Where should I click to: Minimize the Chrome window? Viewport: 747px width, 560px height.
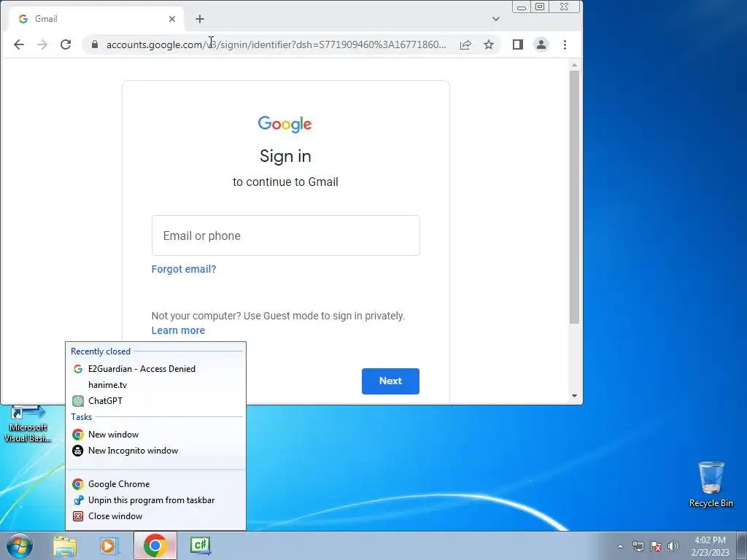point(522,7)
